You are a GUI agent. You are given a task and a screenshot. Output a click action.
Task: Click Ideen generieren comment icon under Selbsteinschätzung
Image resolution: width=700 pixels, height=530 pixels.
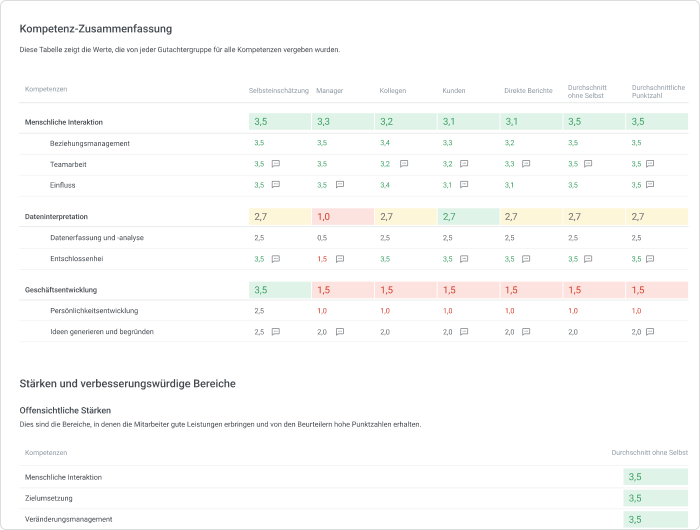tap(276, 332)
